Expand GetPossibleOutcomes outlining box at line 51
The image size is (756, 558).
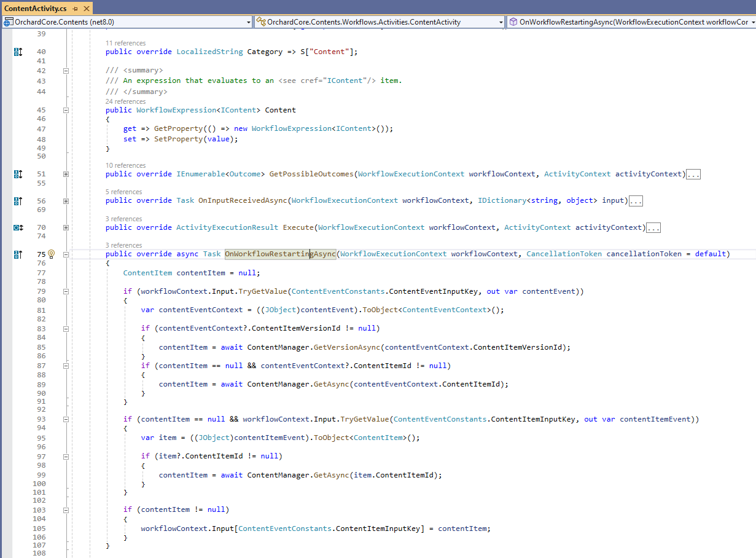tap(66, 175)
